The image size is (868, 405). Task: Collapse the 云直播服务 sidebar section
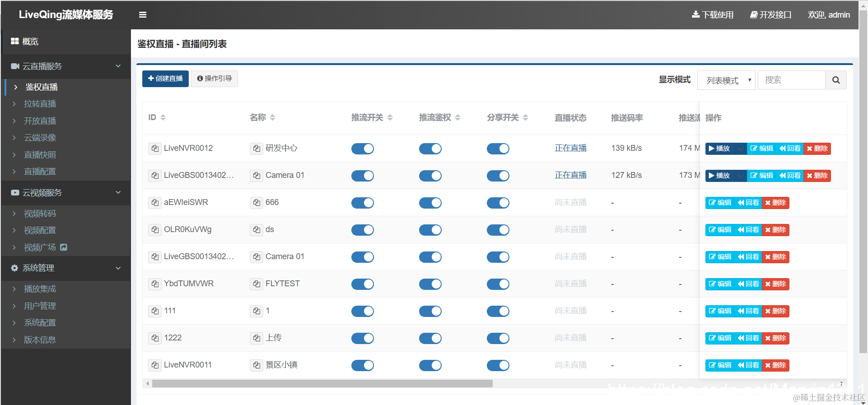[66, 66]
